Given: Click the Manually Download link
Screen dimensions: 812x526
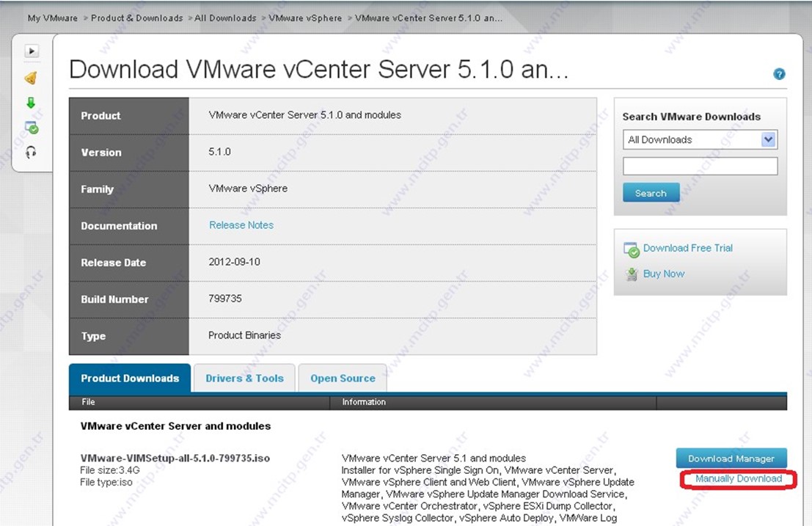Looking at the screenshot, I should (739, 479).
